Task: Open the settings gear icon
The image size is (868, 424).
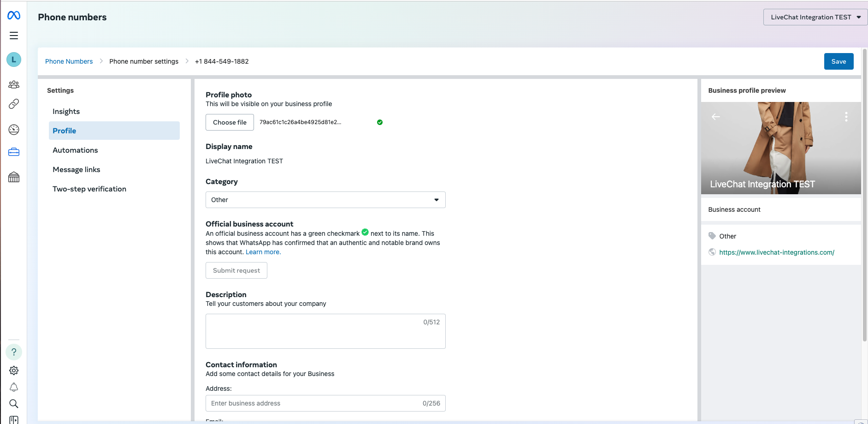Action: point(14,370)
